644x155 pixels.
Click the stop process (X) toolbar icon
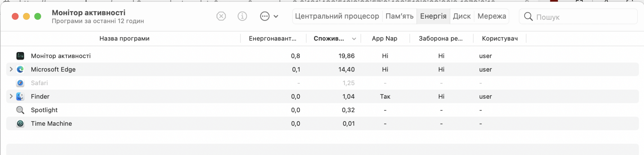[221, 16]
